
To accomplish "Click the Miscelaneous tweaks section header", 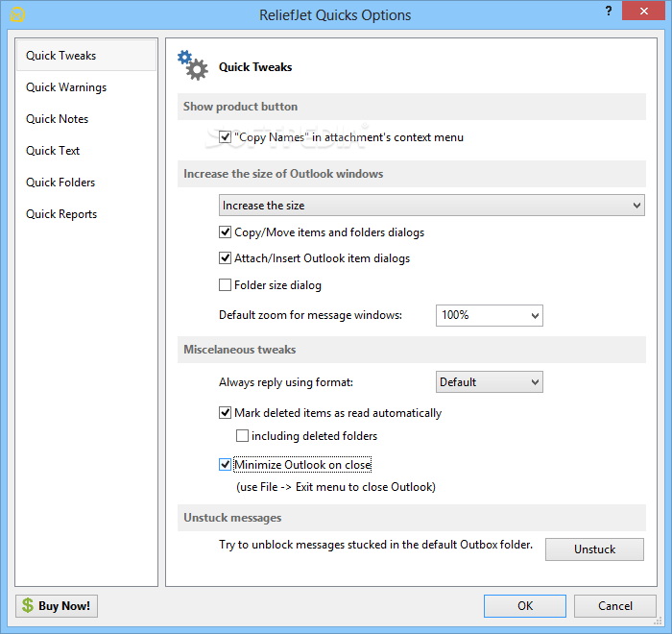I will (x=412, y=350).
